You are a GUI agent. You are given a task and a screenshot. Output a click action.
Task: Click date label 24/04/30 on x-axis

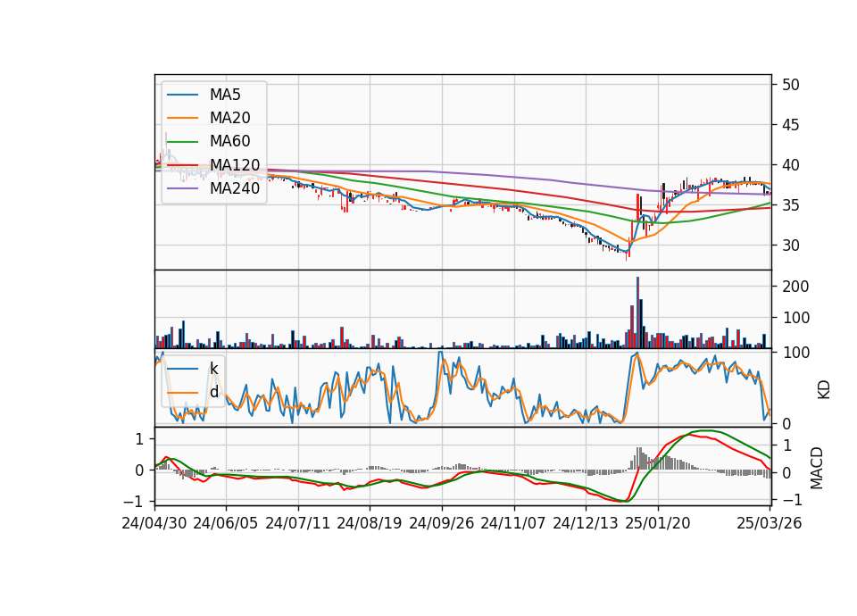[154, 523]
